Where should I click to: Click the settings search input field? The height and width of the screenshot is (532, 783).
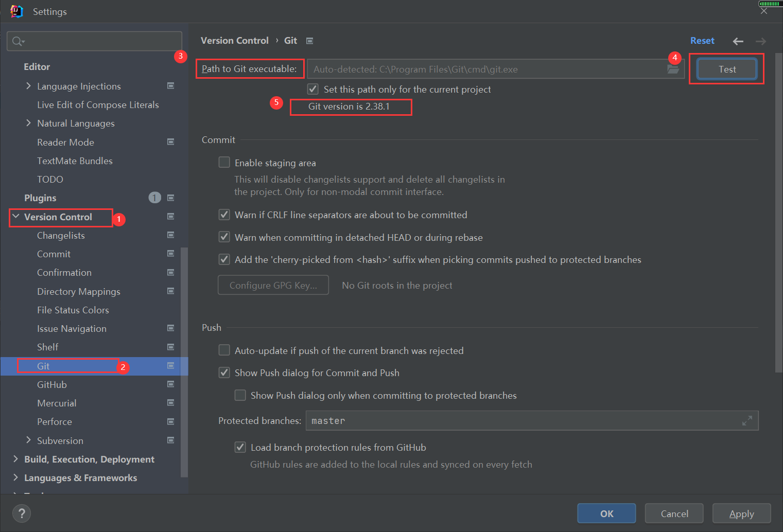coord(95,41)
